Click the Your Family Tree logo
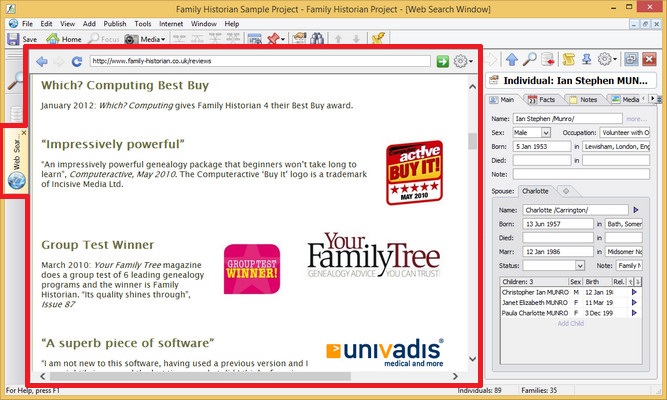 pyautogui.click(x=373, y=255)
